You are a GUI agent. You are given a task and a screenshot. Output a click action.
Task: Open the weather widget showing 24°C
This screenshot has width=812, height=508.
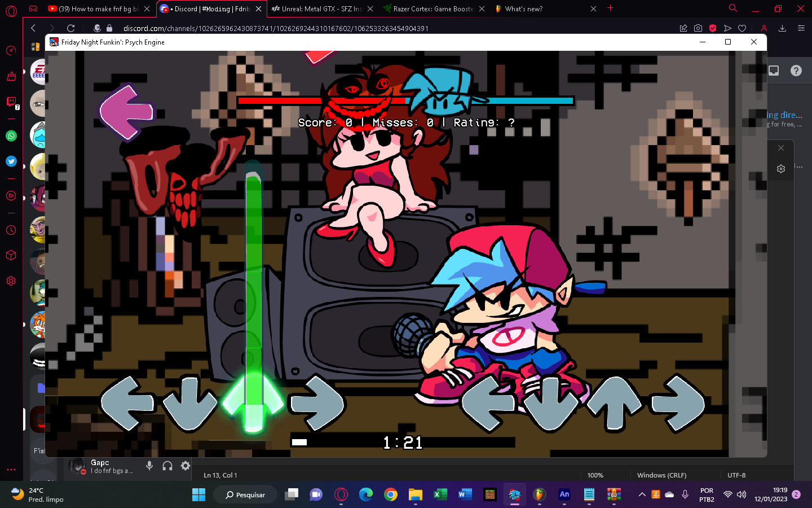[x=37, y=494]
